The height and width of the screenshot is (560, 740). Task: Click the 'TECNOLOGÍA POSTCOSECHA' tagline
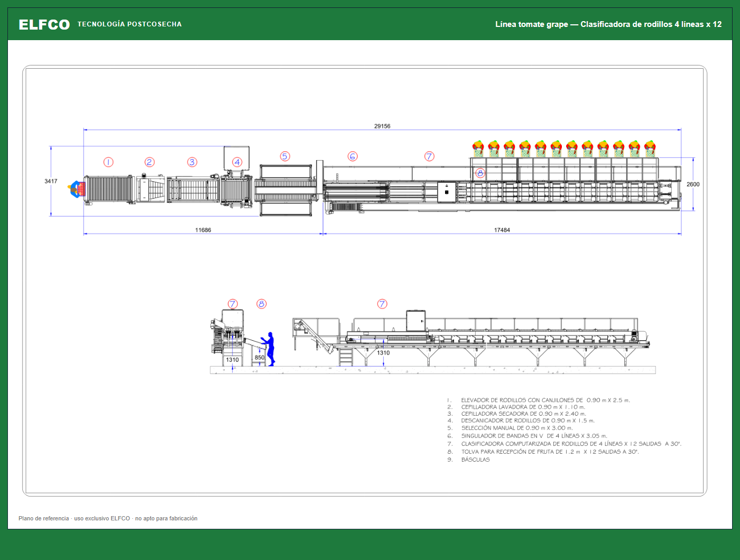pos(129,24)
